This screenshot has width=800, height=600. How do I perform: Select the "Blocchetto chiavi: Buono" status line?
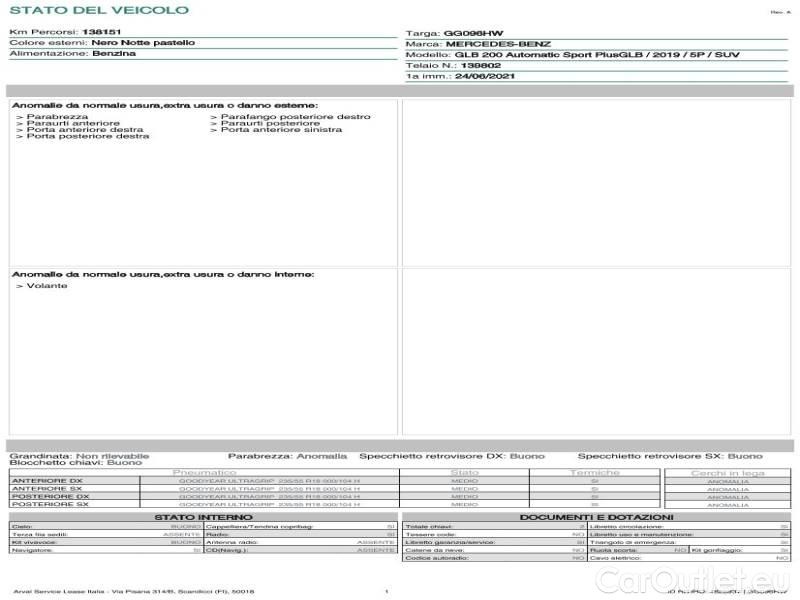[76, 463]
